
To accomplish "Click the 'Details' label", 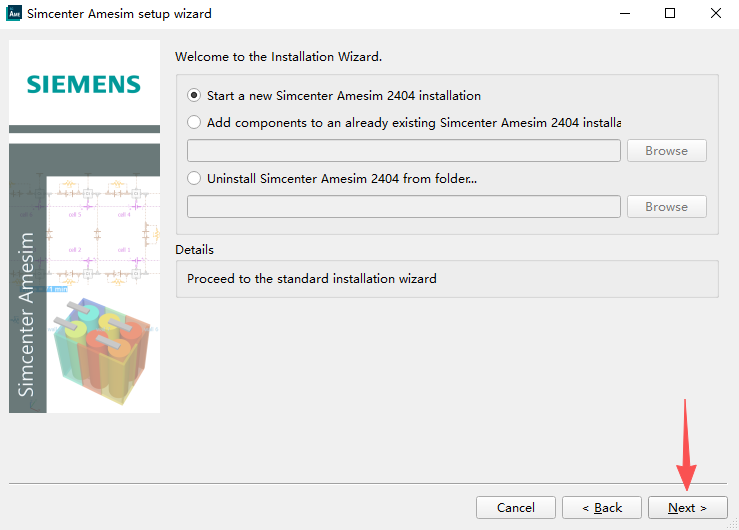I will pos(195,250).
